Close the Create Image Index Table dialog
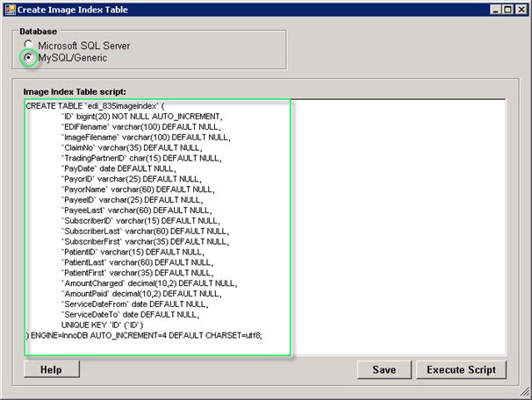This screenshot has width=532, height=400. click(520, 10)
